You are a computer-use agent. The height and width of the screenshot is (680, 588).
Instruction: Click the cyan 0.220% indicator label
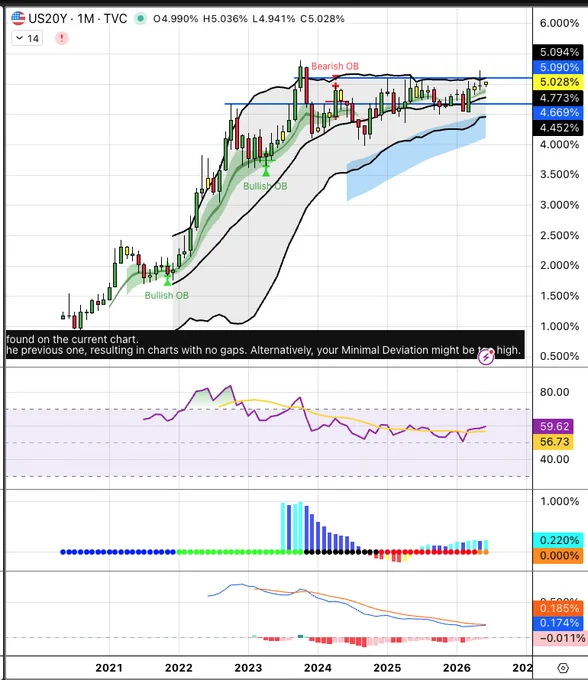(x=558, y=540)
